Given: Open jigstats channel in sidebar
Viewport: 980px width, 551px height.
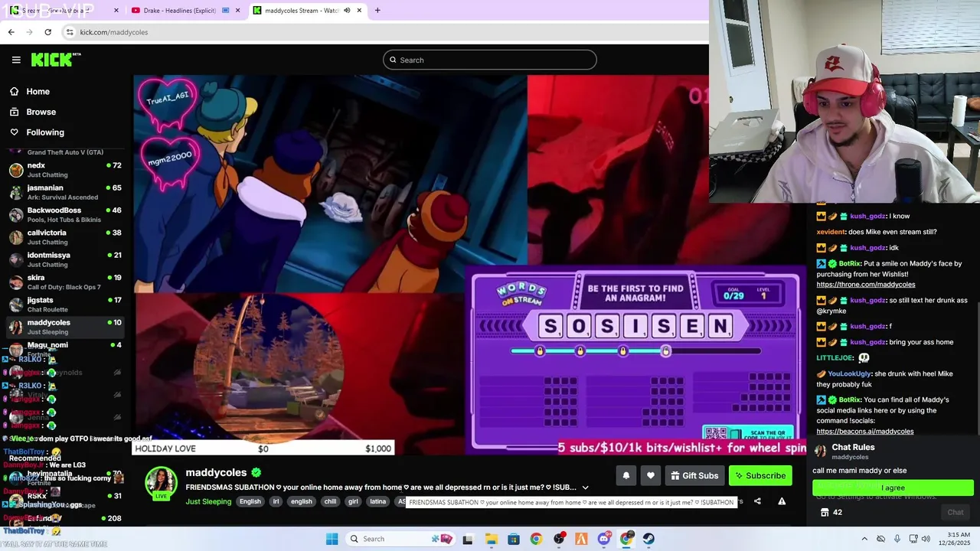Looking at the screenshot, I should 65,305.
